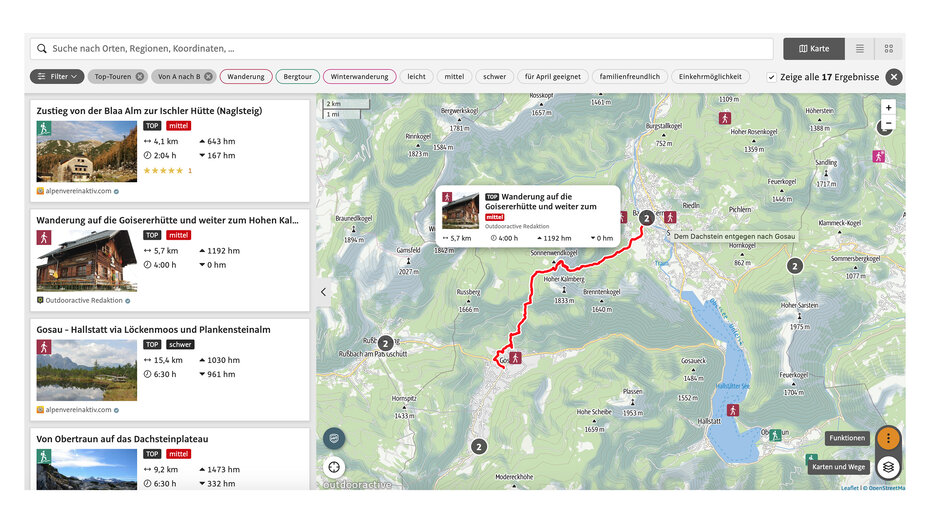Zoom out on the map

(888, 123)
